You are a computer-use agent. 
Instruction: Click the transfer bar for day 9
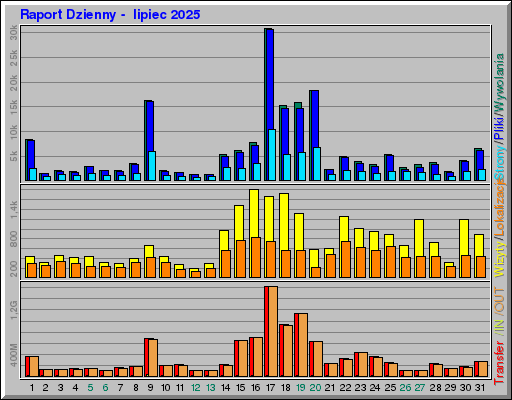point(151,358)
